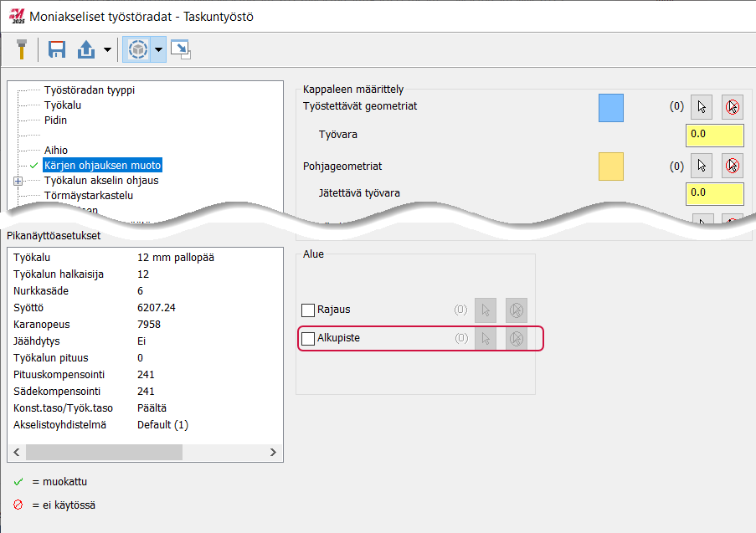Click the blue Työstettävät geometriat color swatch

611,108
